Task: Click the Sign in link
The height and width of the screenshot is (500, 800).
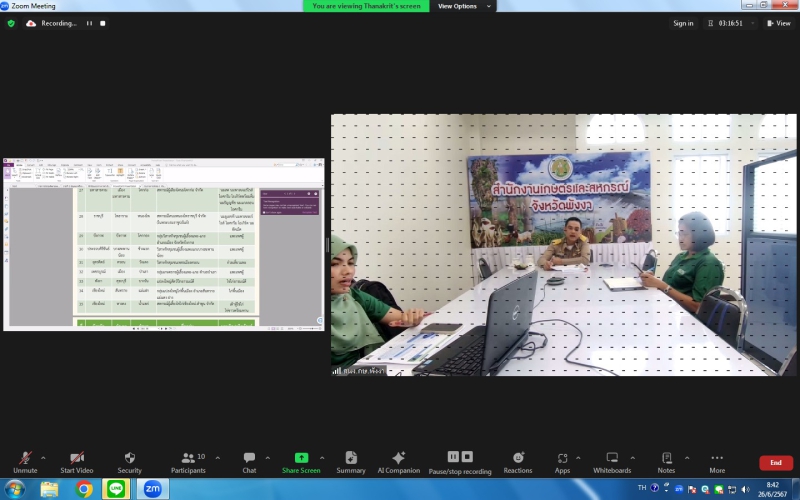Action: pyautogui.click(x=683, y=23)
